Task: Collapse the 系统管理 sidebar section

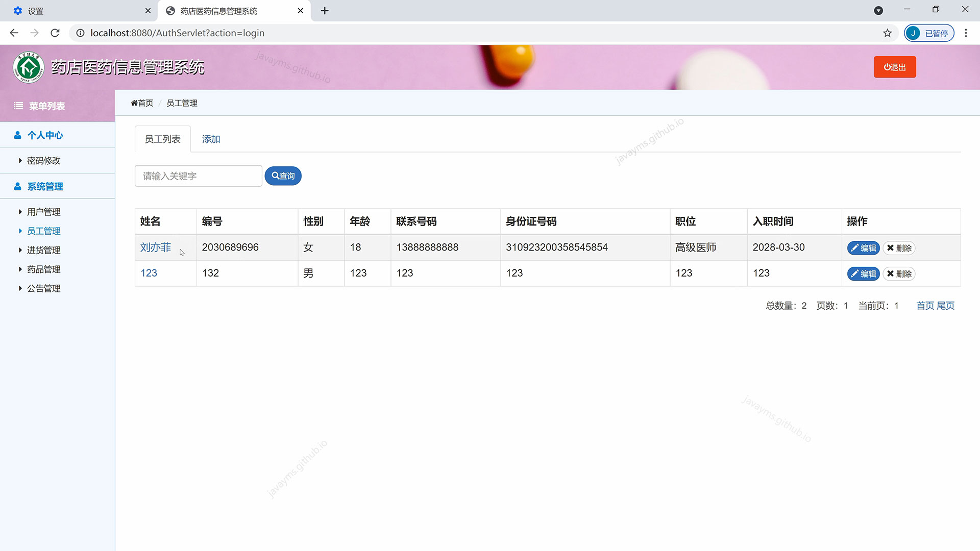Action: (x=45, y=187)
